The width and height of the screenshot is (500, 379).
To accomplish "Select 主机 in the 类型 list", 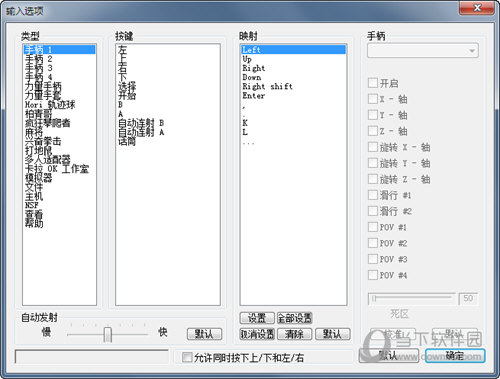I will [x=59, y=196].
